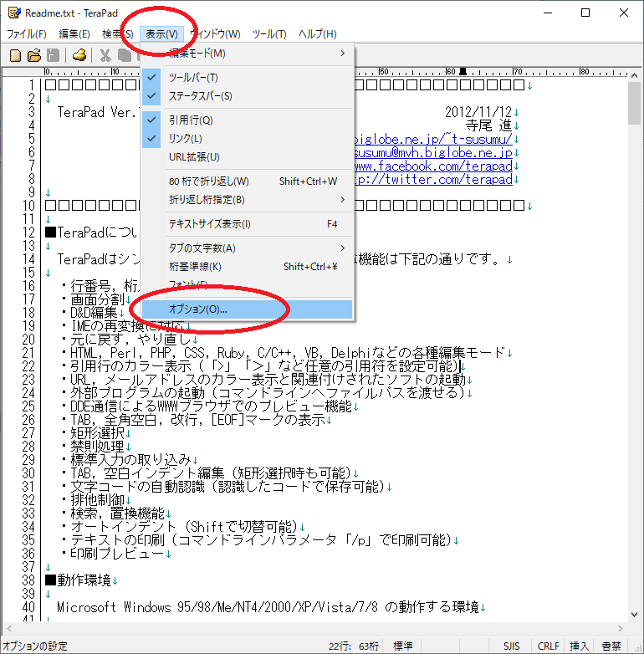644x654 pixels.
Task: Uncheck the リンク(L) menu item
Action: point(248,139)
